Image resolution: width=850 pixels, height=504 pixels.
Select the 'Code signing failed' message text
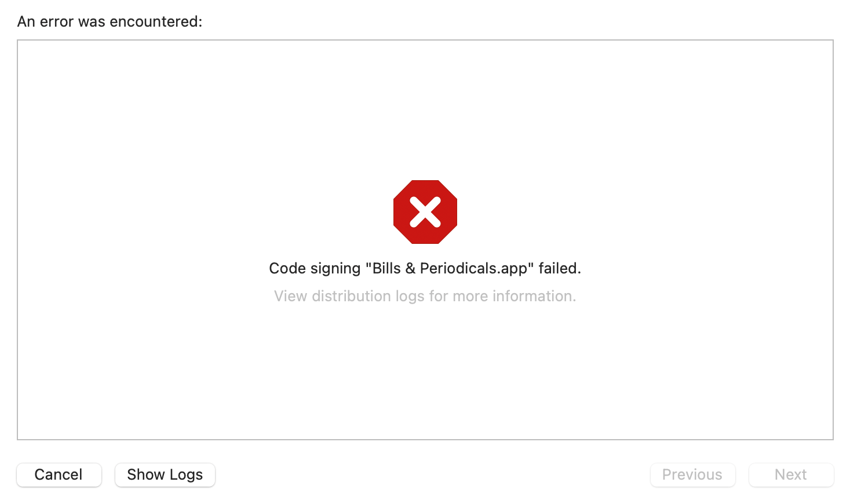pos(425,268)
